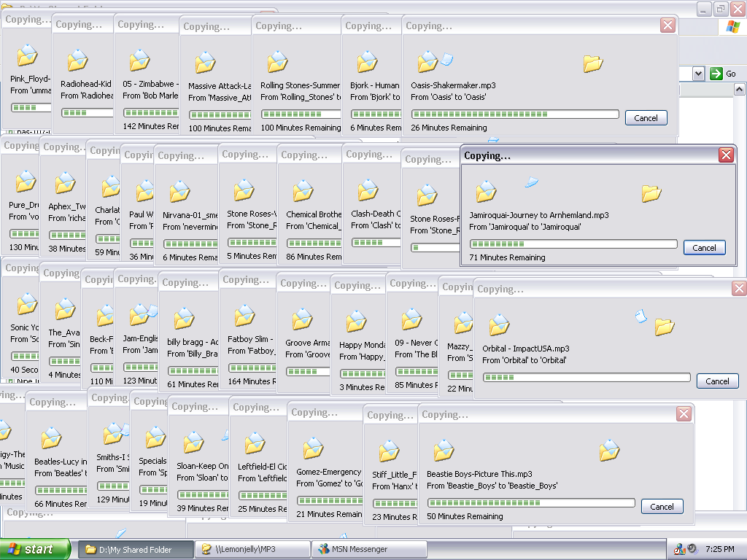This screenshot has width=747, height=560.
Task: Click the source folder icon in the Oasis-Shakermaker dialog
Action: pyautogui.click(x=427, y=61)
